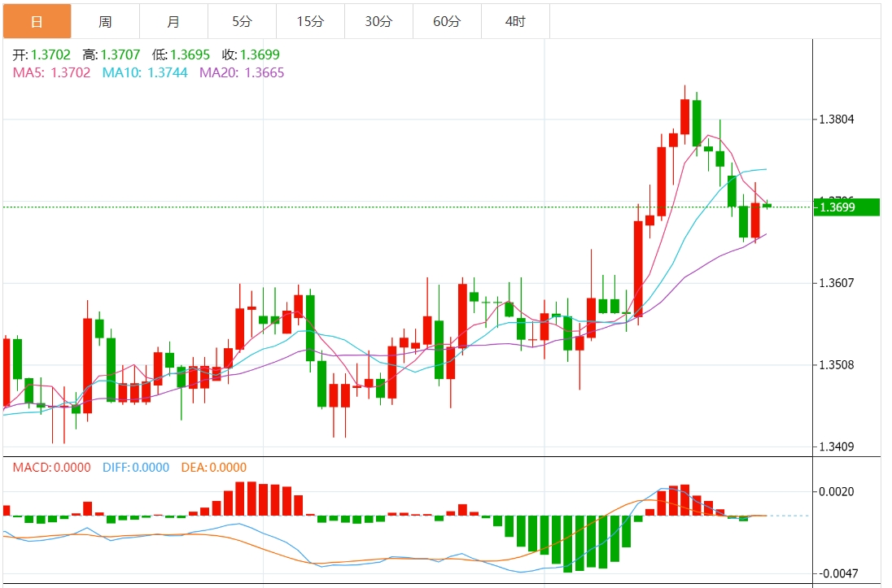Click the 1.3607 price axis label
The image size is (892, 588).
837,283
